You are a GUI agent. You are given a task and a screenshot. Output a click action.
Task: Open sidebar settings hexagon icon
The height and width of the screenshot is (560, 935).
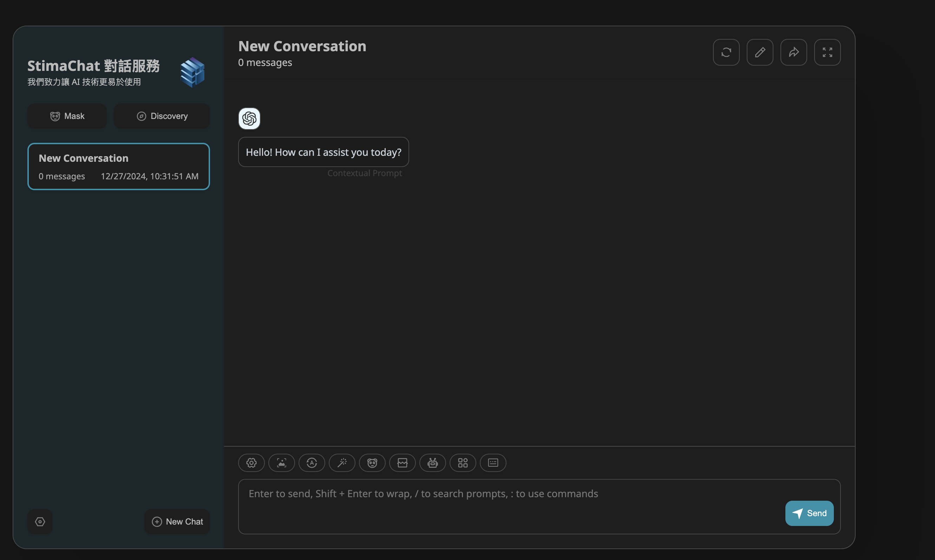point(40,521)
